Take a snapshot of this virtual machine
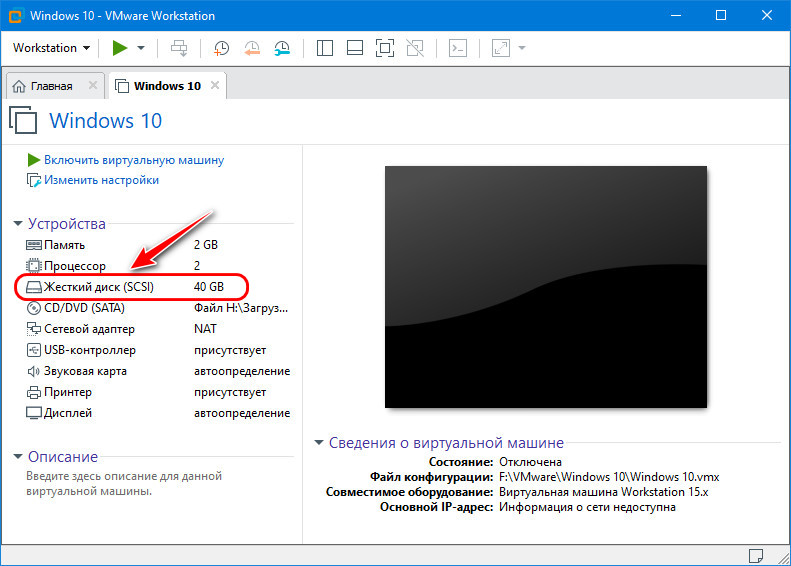The image size is (791, 566). (221, 48)
